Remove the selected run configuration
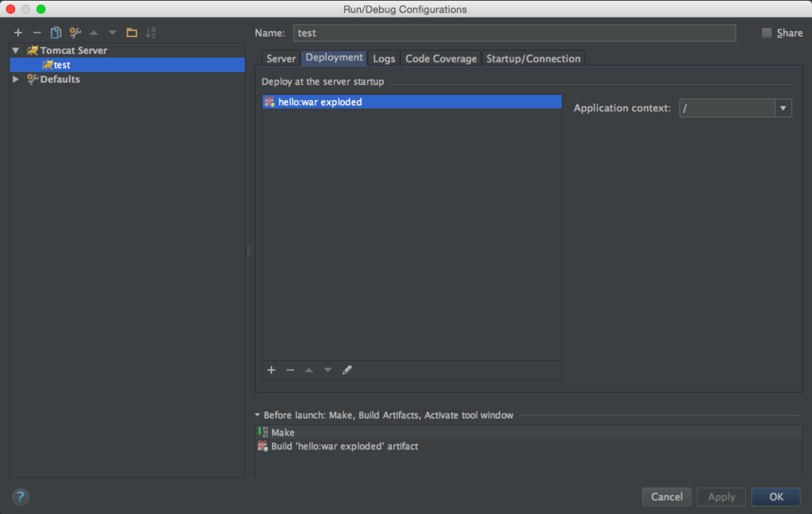The image size is (812, 514). click(x=36, y=33)
